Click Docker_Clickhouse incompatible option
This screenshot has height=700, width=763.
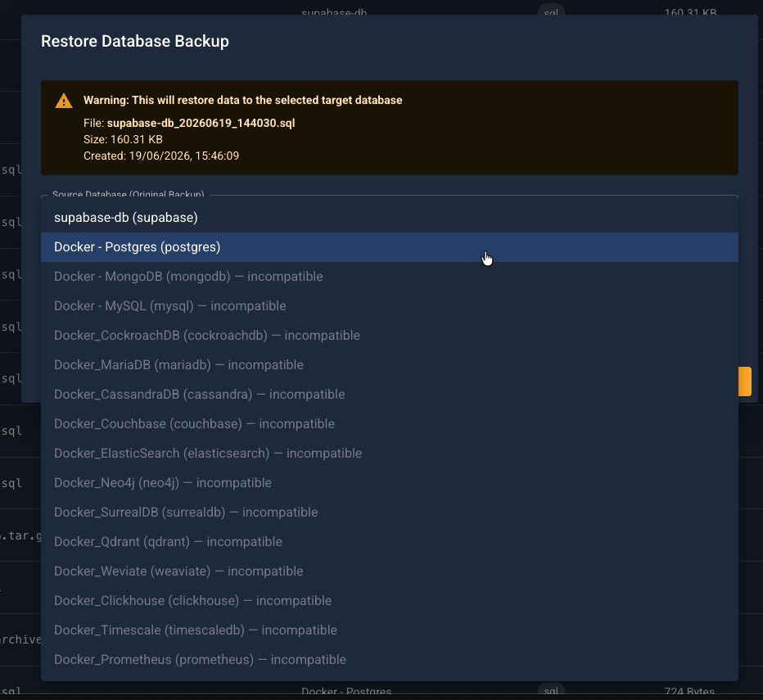pos(390,601)
